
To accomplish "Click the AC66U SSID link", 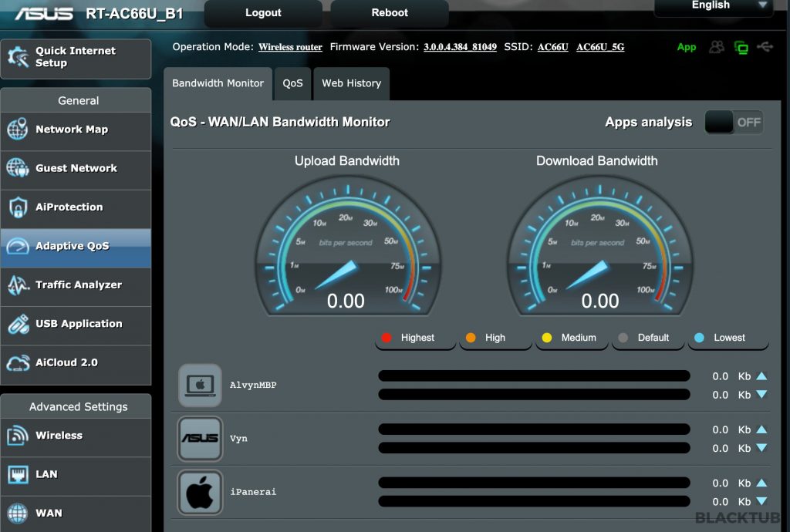I will coord(552,47).
